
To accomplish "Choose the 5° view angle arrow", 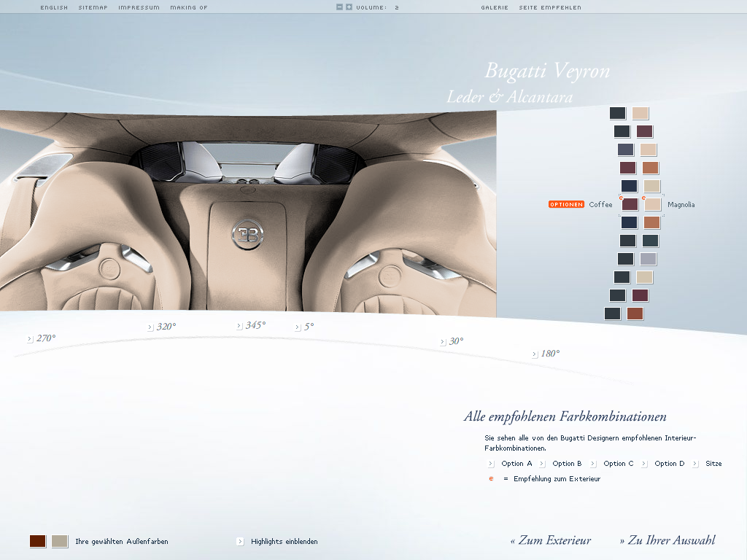I will click(298, 327).
